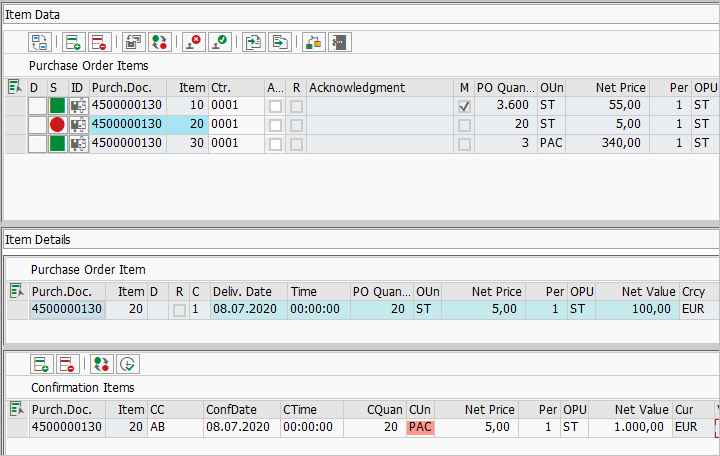720x456 pixels.
Task: Open the ID icon for item 30
Action: click(78, 143)
